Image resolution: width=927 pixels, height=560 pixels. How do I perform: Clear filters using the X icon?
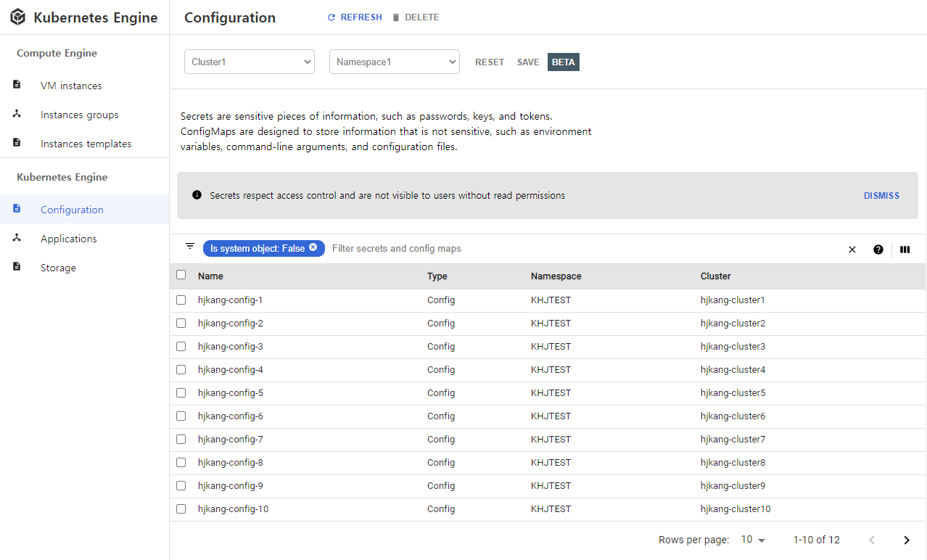pyautogui.click(x=852, y=250)
